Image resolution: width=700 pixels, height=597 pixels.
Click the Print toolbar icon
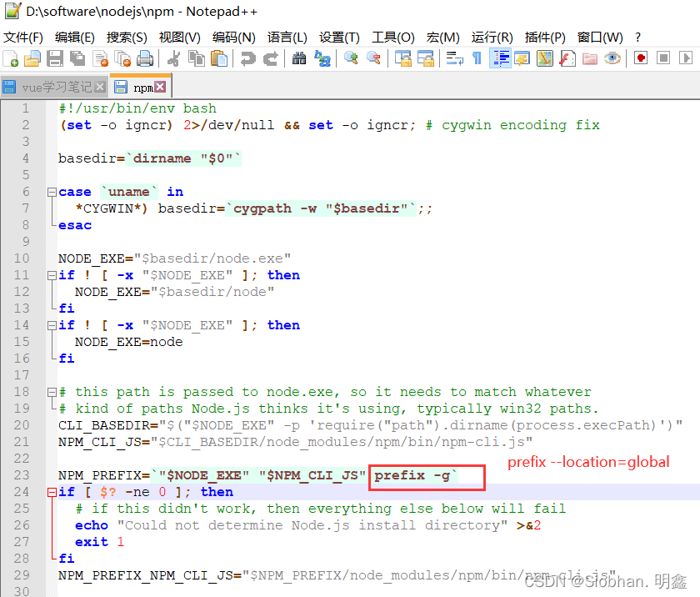(145, 58)
